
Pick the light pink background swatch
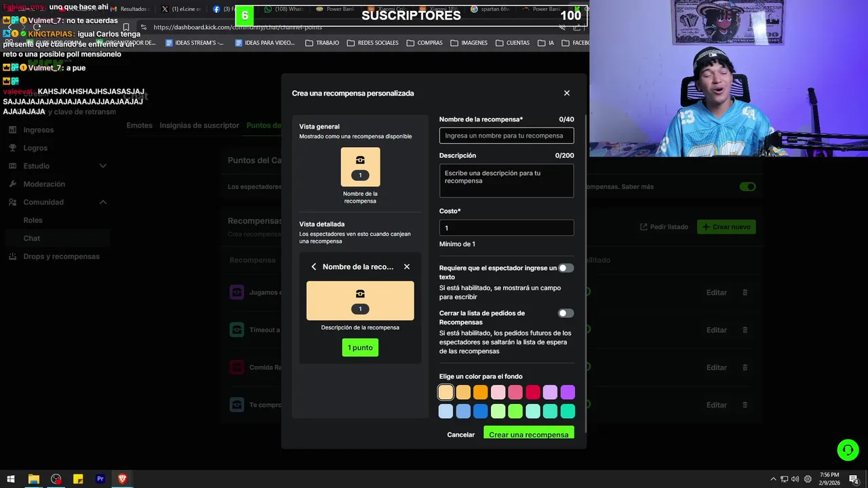[498, 392]
